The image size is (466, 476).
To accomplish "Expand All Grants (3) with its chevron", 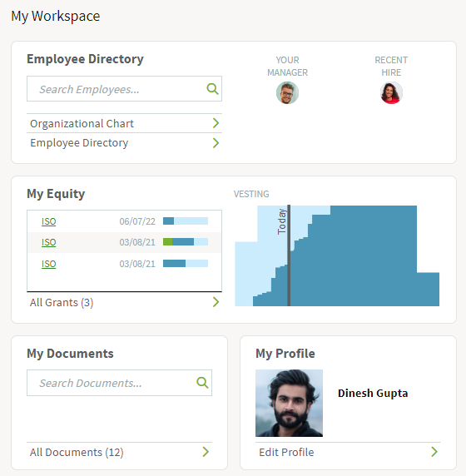I will pyautogui.click(x=216, y=302).
